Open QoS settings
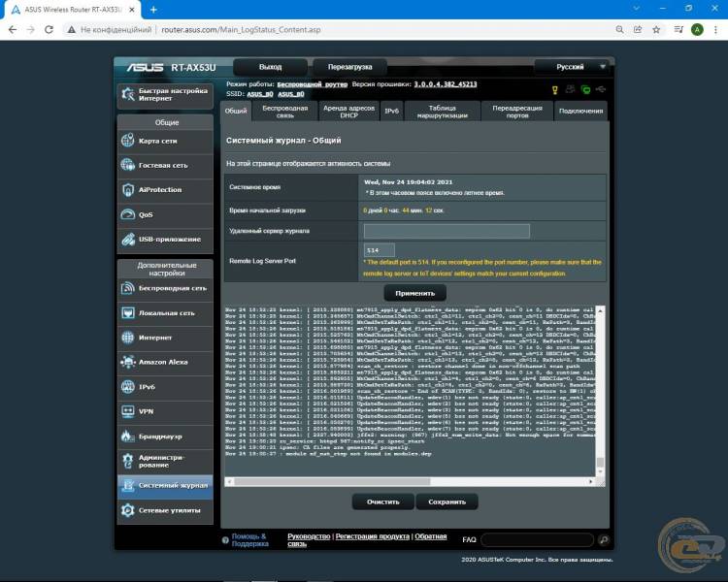 click(165, 214)
